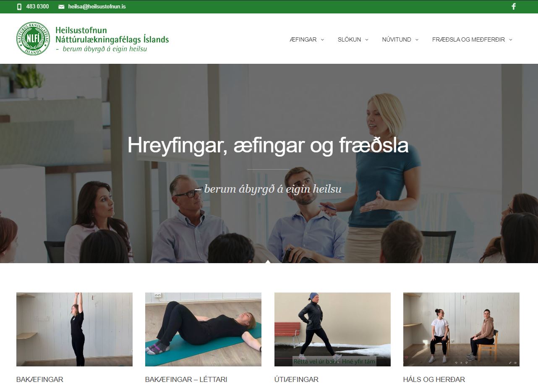Open the ÚTIÆFINGAR heading link
The image size is (538, 392).
point(296,379)
